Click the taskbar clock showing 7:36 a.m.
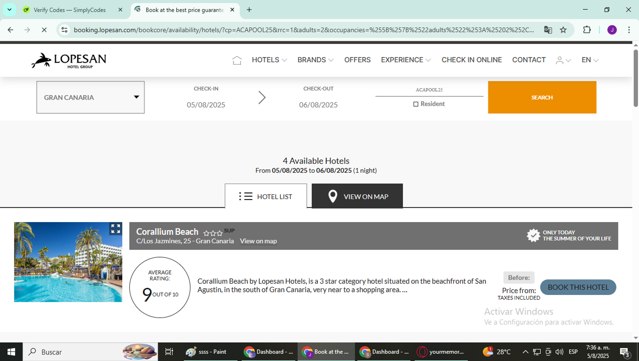 (x=597, y=352)
